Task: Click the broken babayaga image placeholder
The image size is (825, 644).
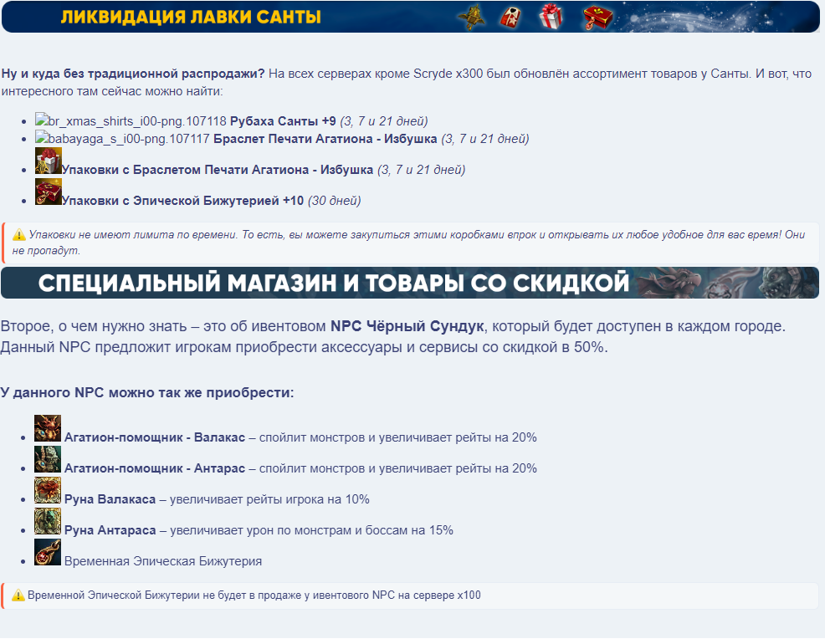Action: (x=122, y=139)
